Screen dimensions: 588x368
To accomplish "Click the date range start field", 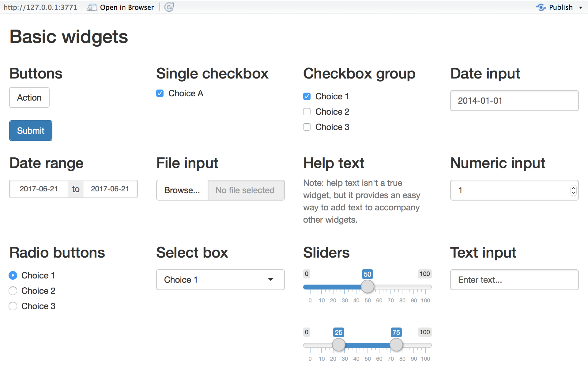I will 39,189.
